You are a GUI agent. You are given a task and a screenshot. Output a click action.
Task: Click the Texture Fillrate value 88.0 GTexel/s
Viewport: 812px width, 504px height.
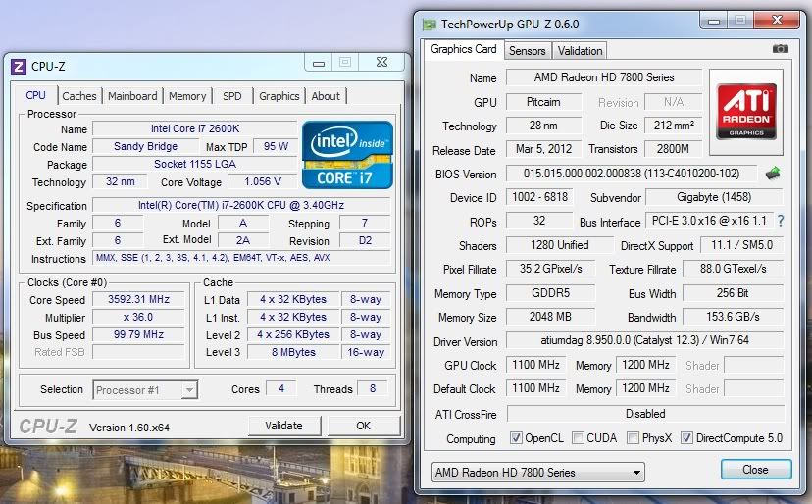pos(733,269)
